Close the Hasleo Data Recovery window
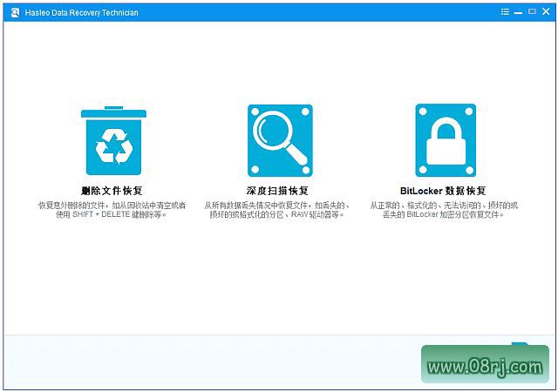This screenshot has width=558, height=392. click(x=546, y=12)
